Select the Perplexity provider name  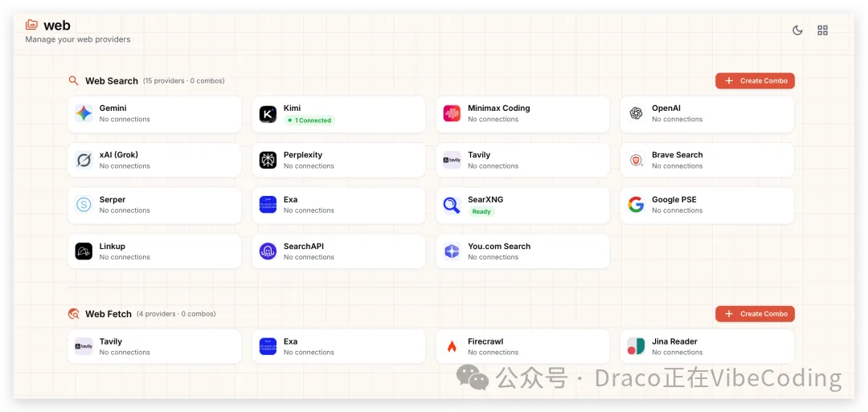click(x=303, y=155)
